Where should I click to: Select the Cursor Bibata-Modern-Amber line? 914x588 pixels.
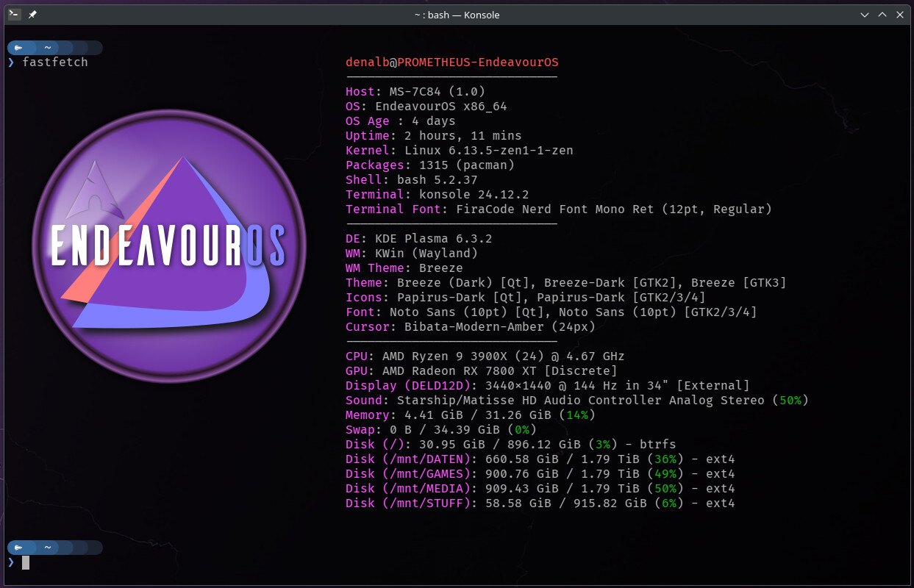click(471, 327)
